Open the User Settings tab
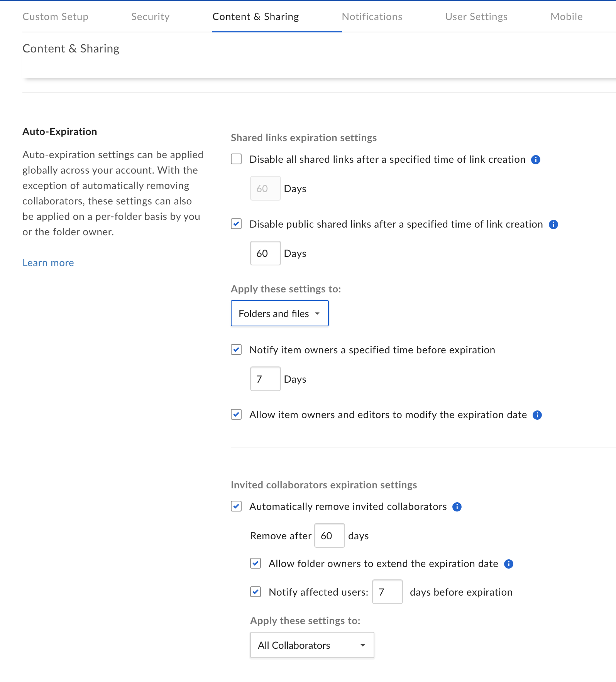 476,17
